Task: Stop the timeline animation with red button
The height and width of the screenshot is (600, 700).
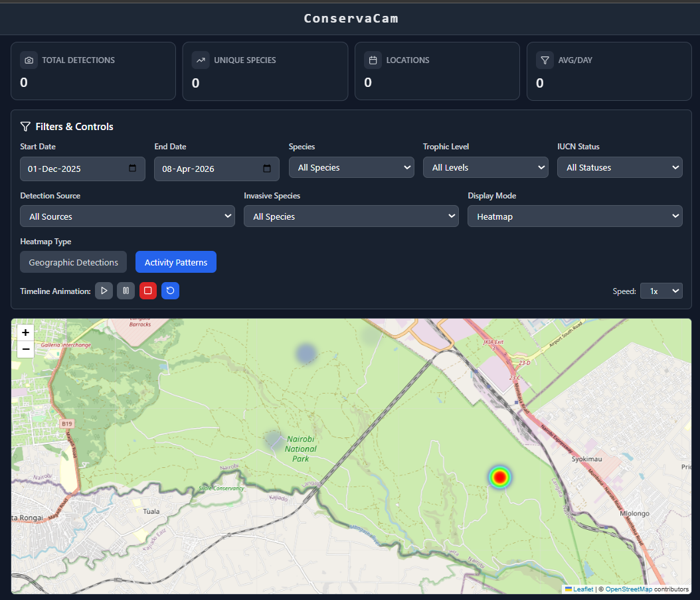Action: (x=148, y=291)
